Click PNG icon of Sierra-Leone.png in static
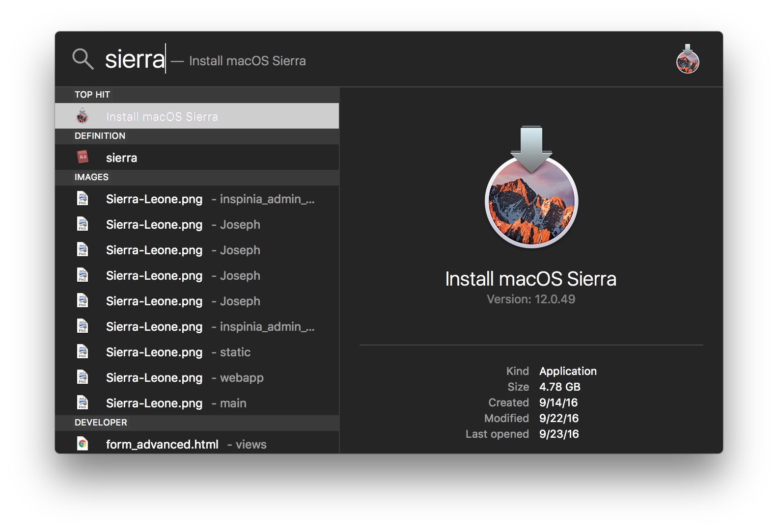This screenshot has height=532, width=778. pyautogui.click(x=83, y=352)
